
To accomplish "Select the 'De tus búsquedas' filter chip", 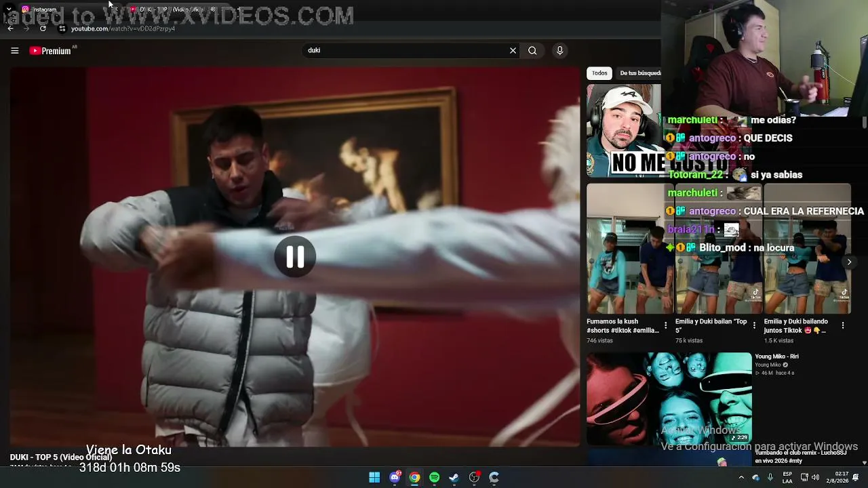I will (640, 73).
